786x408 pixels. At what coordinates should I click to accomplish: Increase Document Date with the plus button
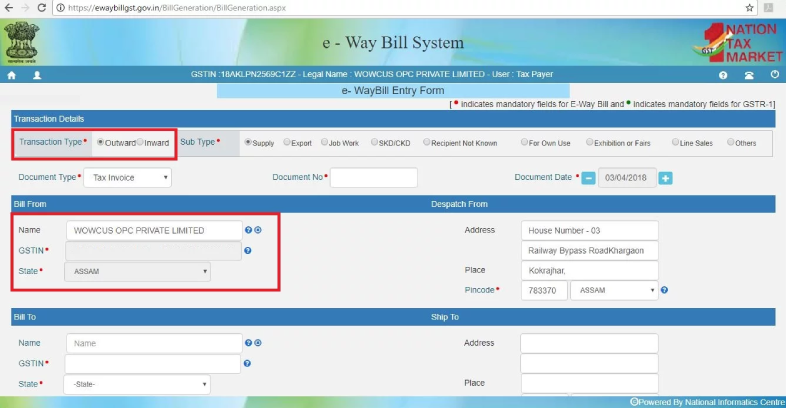(x=665, y=178)
